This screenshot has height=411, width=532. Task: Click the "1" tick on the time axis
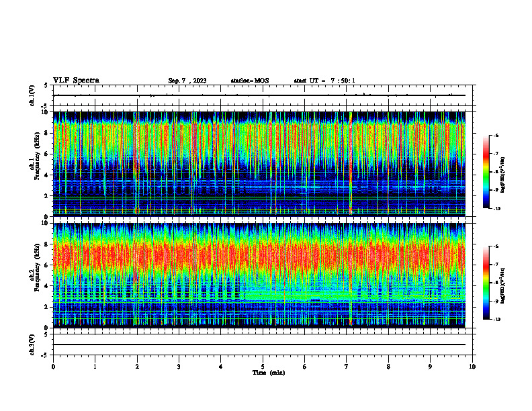[95, 367]
